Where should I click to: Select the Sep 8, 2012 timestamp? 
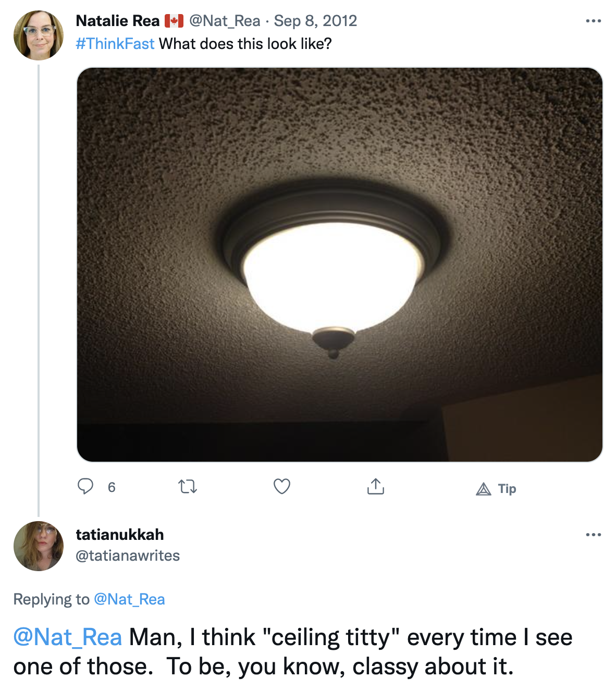315,21
